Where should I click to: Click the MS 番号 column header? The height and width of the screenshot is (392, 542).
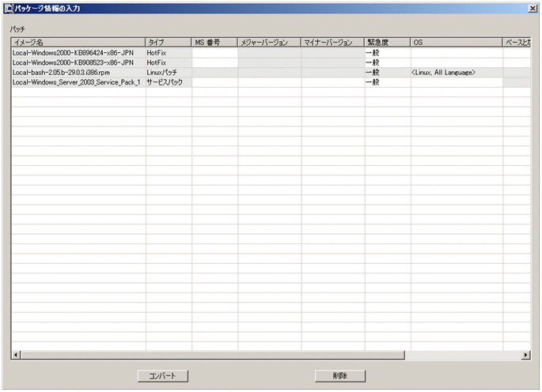tap(214, 42)
